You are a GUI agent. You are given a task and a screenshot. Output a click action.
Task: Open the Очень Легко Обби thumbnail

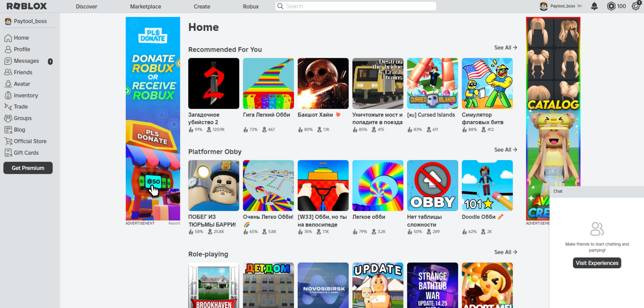click(268, 185)
